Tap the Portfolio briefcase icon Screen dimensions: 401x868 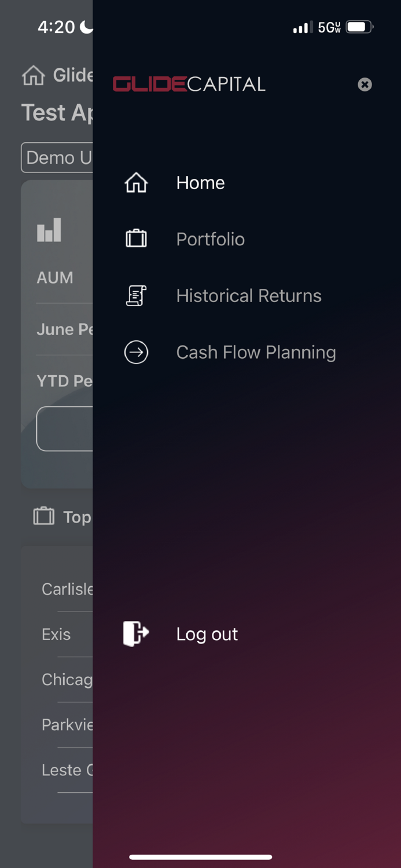click(x=136, y=238)
